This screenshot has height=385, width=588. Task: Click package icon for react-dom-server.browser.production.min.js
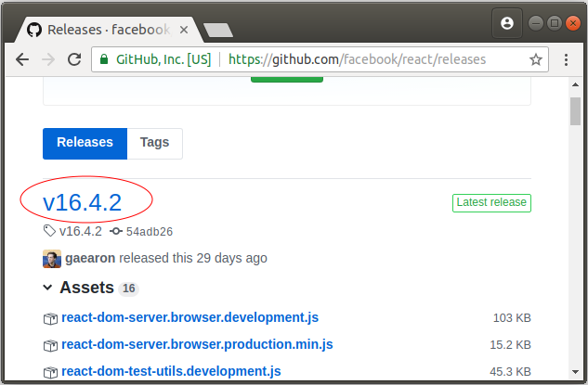coord(50,346)
